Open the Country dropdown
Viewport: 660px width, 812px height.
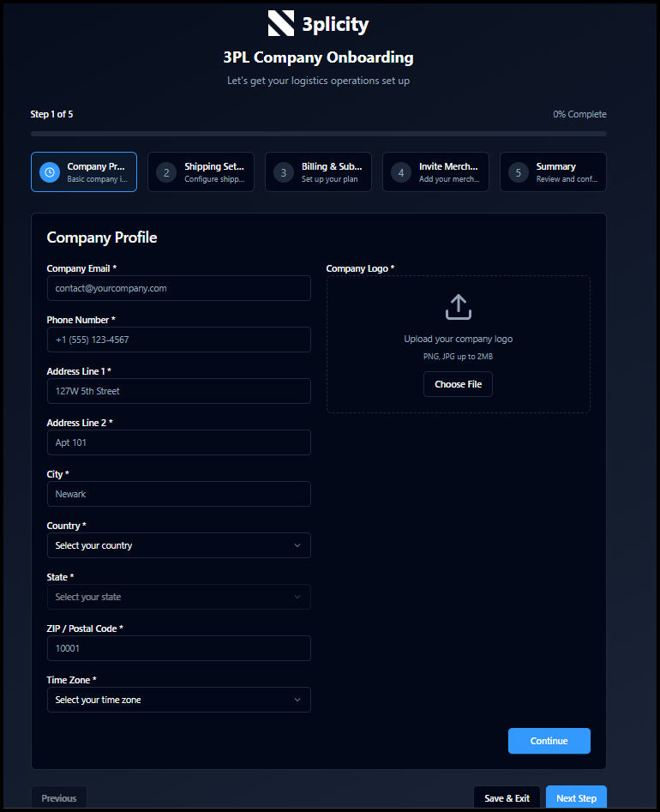pyautogui.click(x=178, y=545)
